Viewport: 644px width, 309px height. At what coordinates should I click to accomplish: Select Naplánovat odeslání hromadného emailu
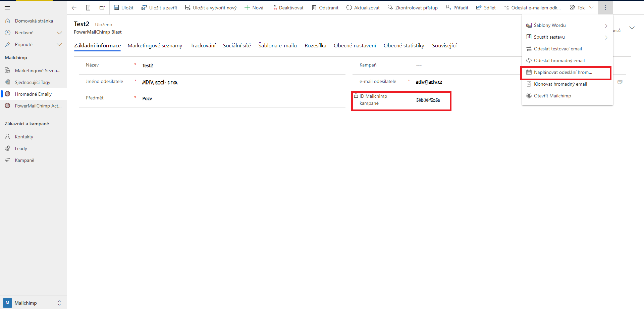click(563, 72)
